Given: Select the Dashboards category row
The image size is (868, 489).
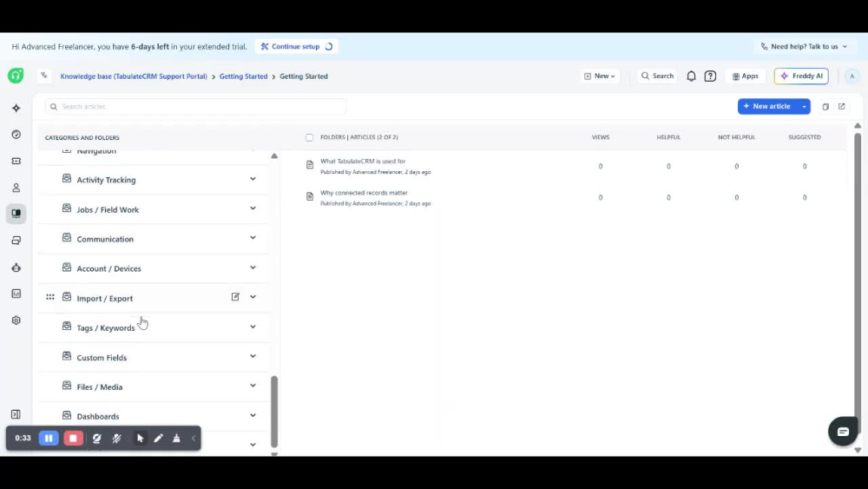Looking at the screenshot, I should (x=154, y=416).
